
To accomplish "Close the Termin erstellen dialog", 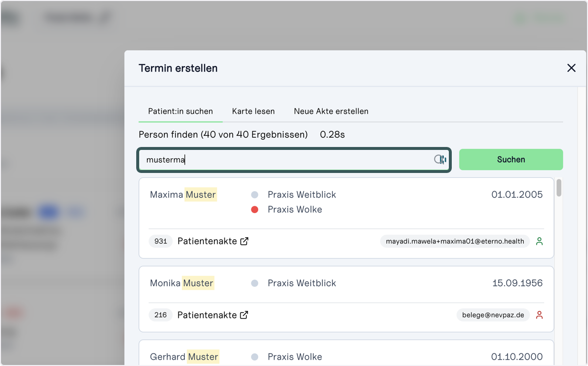I will coord(571,68).
